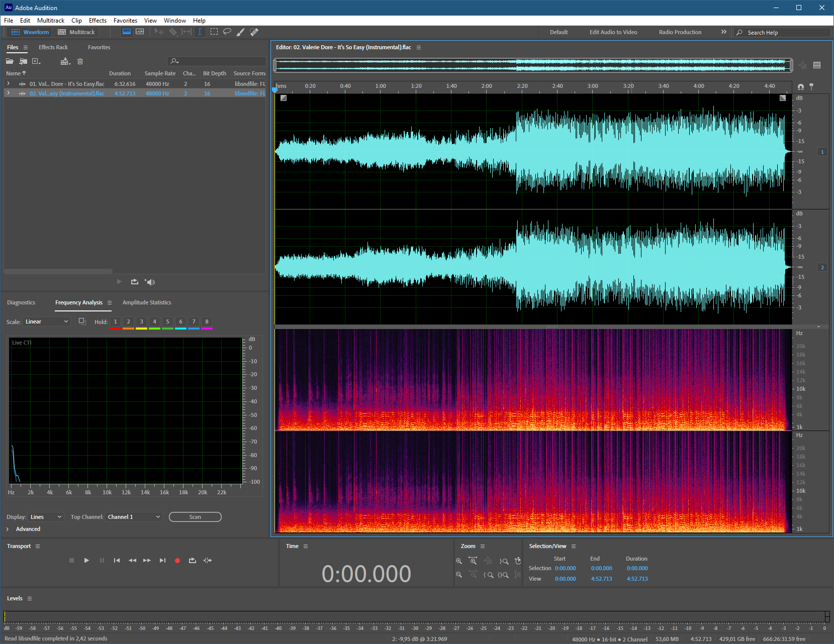
Task: Switch to the Amplitude Statistics tab
Action: coord(147,302)
